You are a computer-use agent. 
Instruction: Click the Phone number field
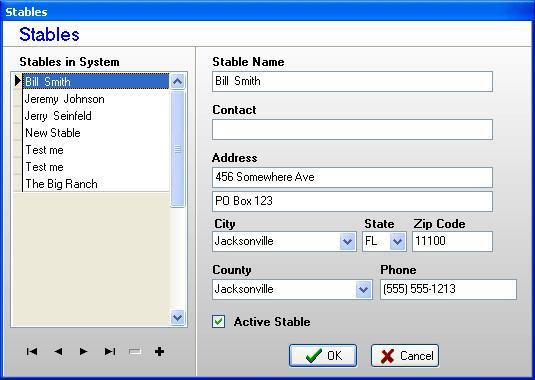coord(448,290)
